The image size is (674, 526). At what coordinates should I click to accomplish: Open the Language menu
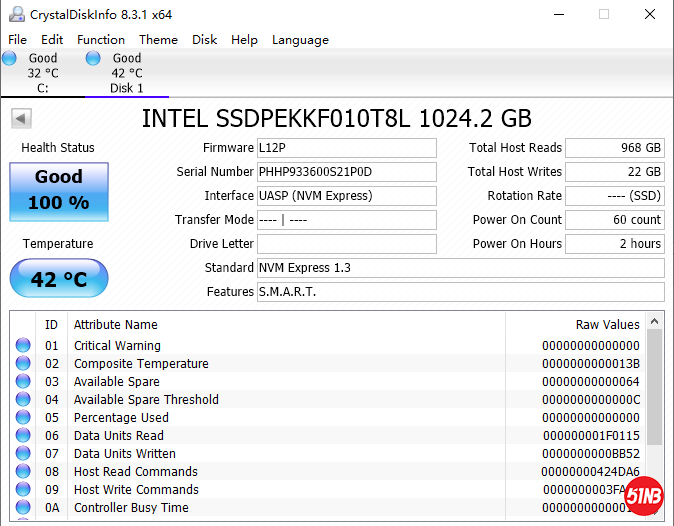coord(300,40)
